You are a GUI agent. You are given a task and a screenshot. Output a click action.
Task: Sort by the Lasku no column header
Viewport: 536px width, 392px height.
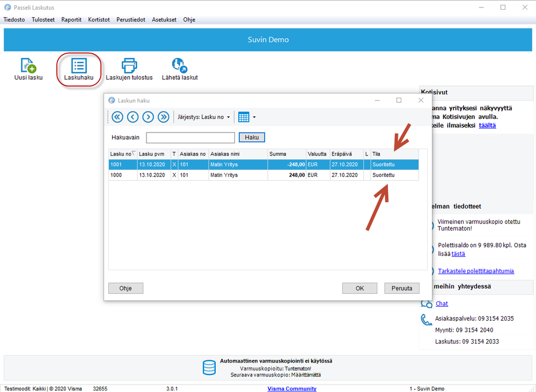tap(123, 154)
